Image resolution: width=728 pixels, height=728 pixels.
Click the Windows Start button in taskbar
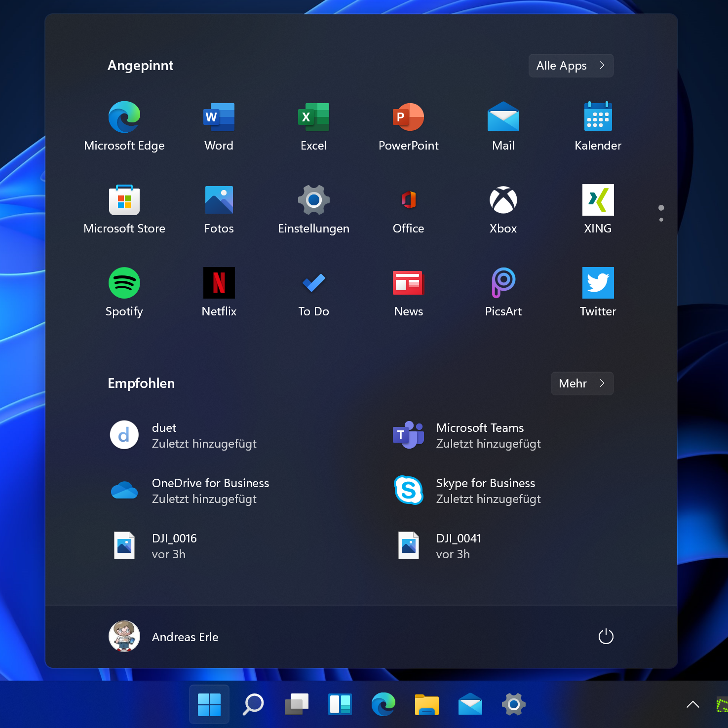coord(209,705)
